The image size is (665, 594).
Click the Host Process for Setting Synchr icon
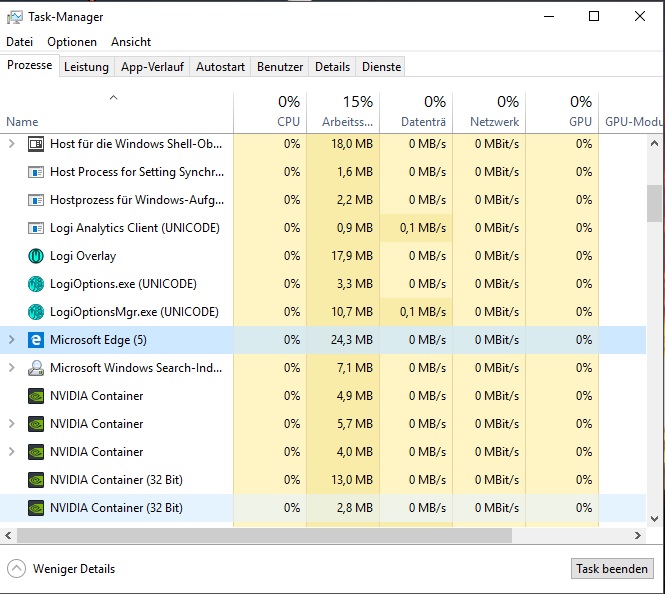[x=36, y=172]
